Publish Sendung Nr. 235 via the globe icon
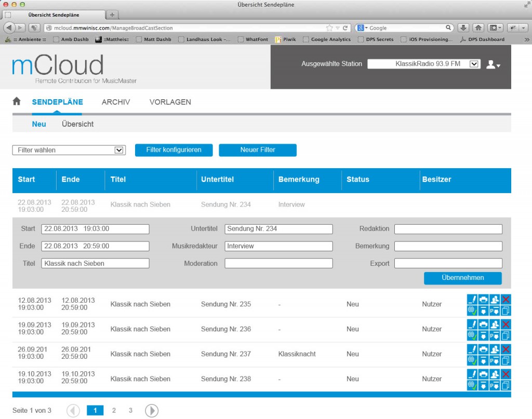Image resolution: width=532 pixels, height=419 pixels. [x=472, y=312]
